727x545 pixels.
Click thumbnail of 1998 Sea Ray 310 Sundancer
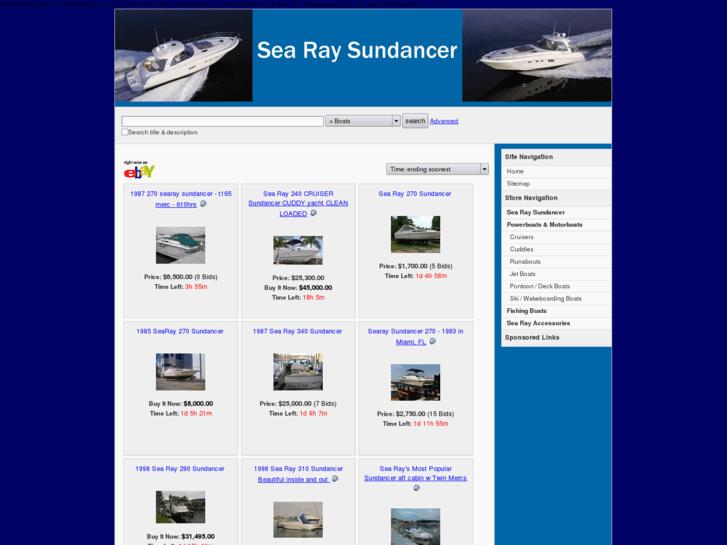(298, 520)
